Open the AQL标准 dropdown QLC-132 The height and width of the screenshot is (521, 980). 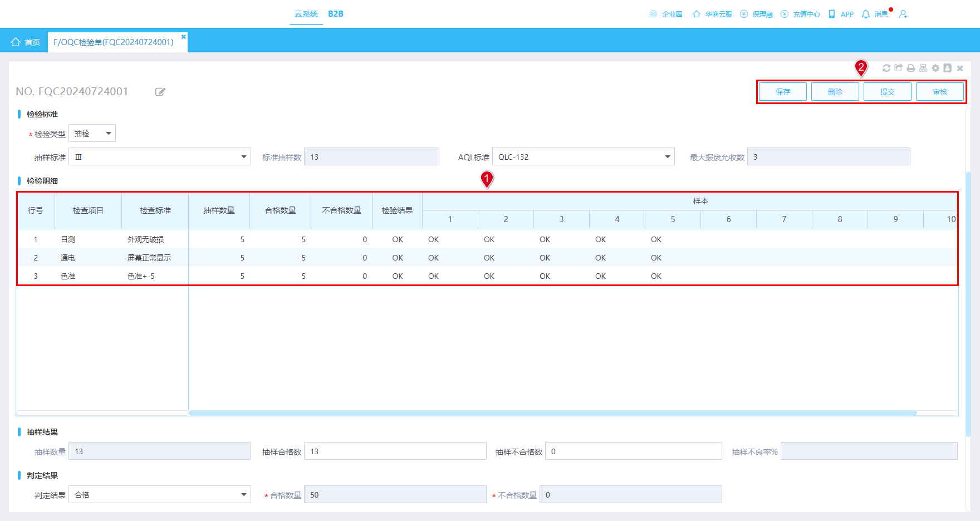click(x=584, y=157)
